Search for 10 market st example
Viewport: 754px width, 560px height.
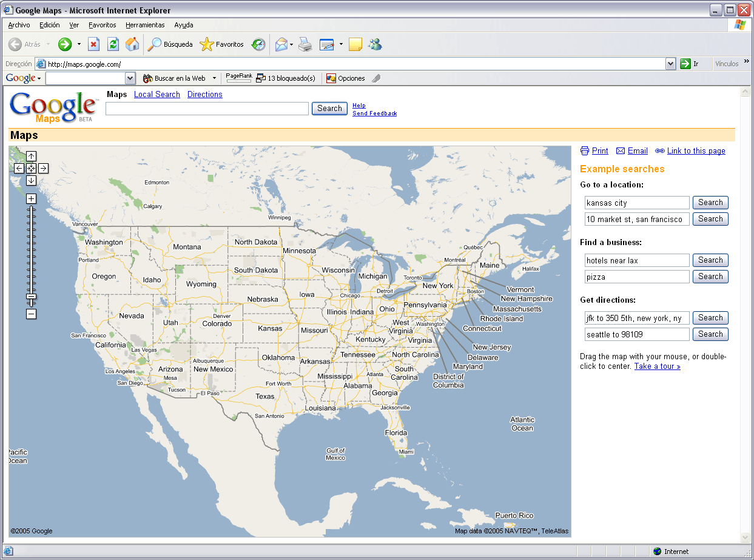click(710, 219)
